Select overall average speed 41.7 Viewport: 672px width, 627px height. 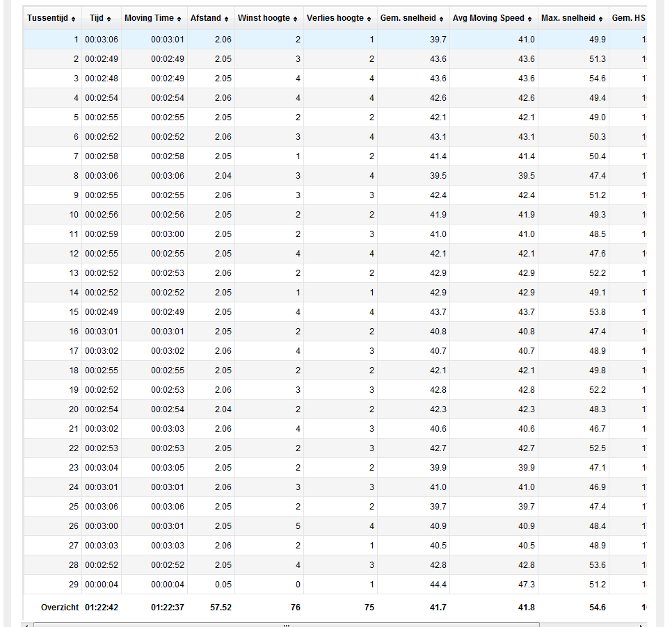point(438,608)
